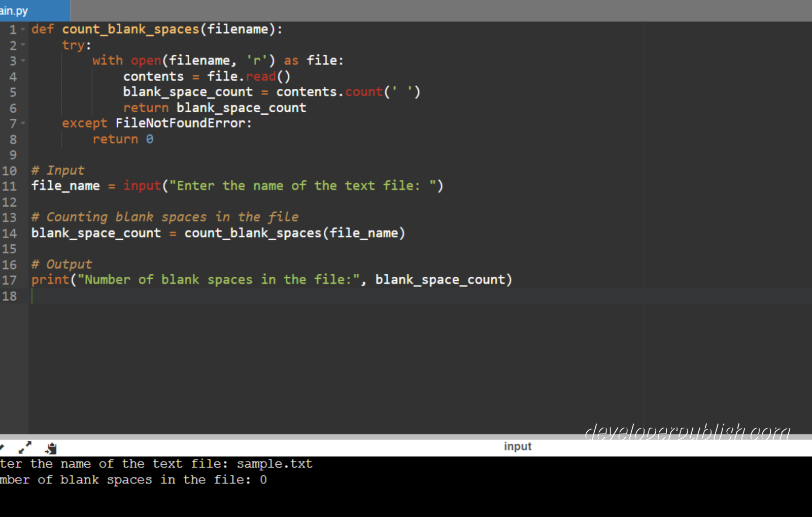
Task: Collapse the with open block fold arrow
Action: [x=23, y=60]
